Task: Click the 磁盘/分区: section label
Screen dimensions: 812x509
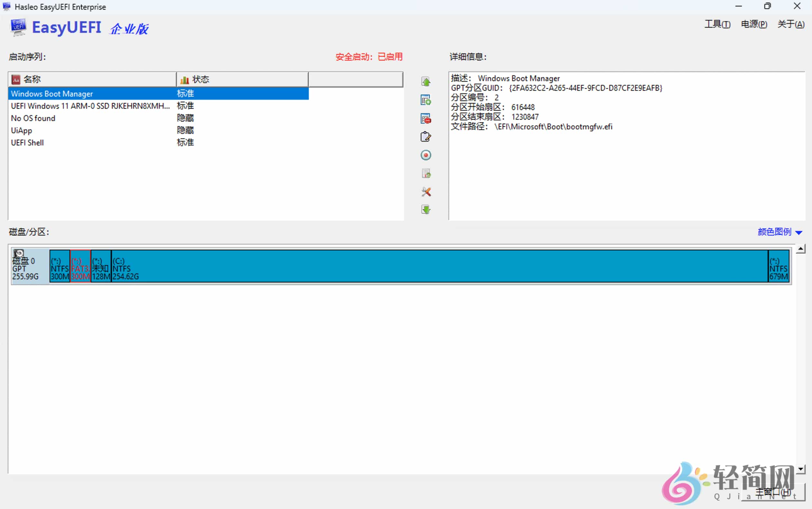Action: click(x=29, y=232)
